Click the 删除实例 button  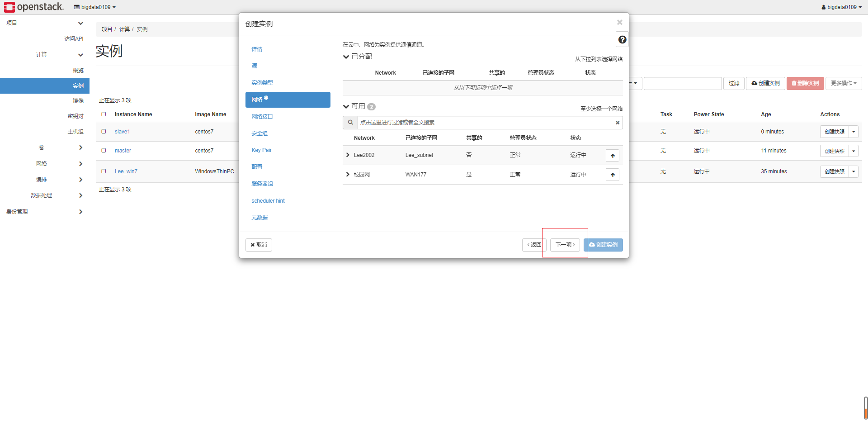click(x=805, y=83)
